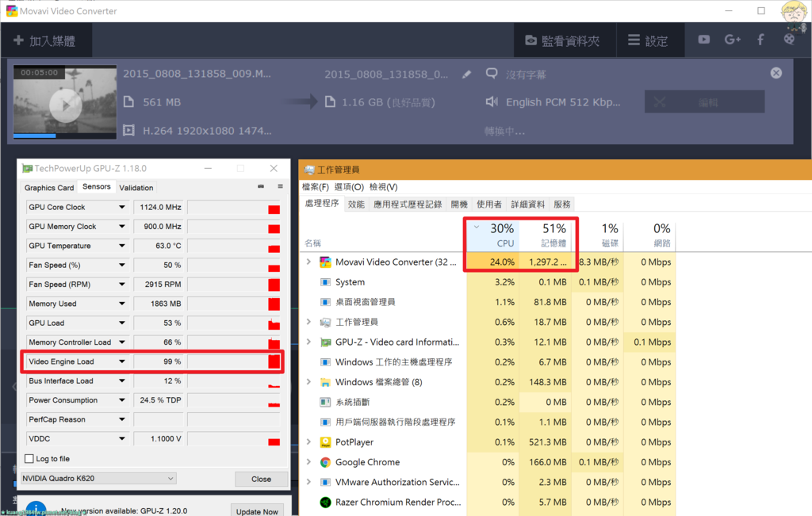This screenshot has height=516, width=812.
Task: Enable Log to file checkbox
Action: pyautogui.click(x=29, y=459)
